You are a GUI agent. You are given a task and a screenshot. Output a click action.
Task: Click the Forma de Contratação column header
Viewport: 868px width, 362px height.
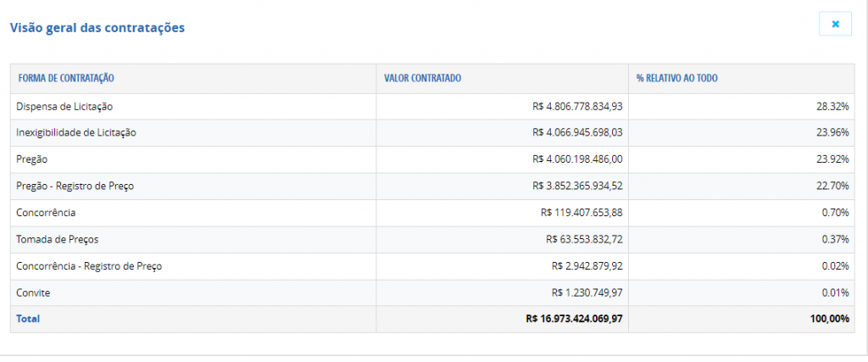pyautogui.click(x=66, y=78)
